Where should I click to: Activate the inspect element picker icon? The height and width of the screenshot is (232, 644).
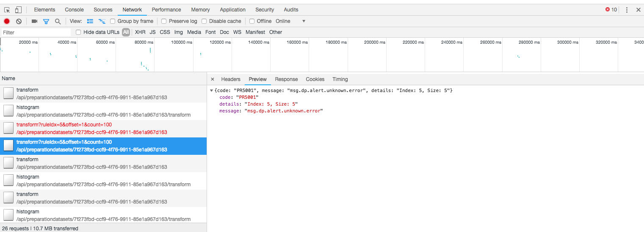(7, 10)
